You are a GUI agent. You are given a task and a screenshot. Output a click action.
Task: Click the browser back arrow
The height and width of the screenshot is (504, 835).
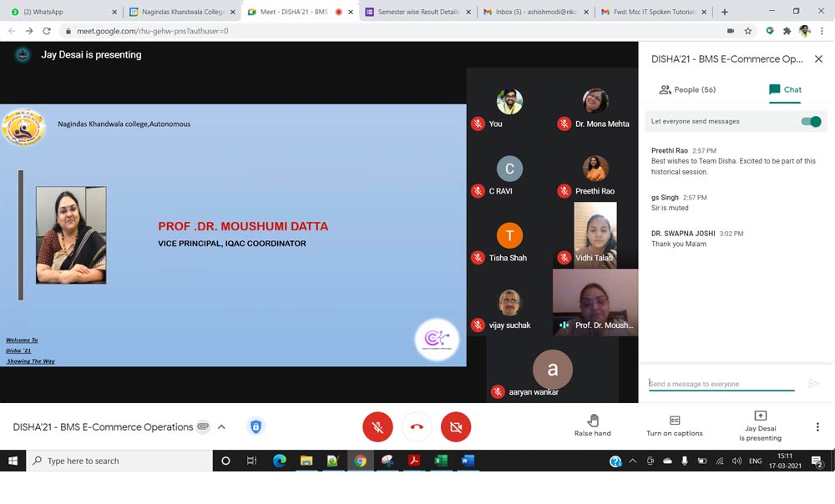coord(12,31)
